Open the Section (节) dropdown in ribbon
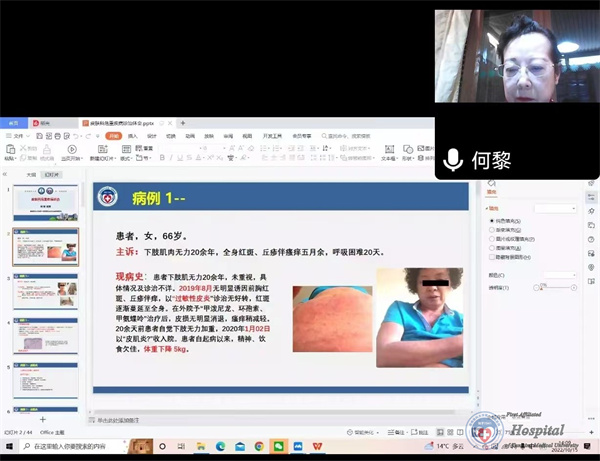600x461 pixels. click(144, 158)
